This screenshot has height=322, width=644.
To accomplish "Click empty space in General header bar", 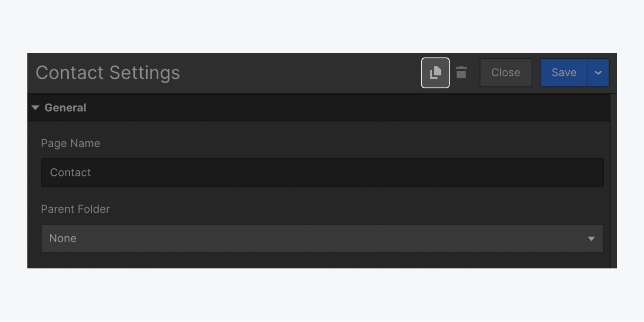I will tap(343, 108).
